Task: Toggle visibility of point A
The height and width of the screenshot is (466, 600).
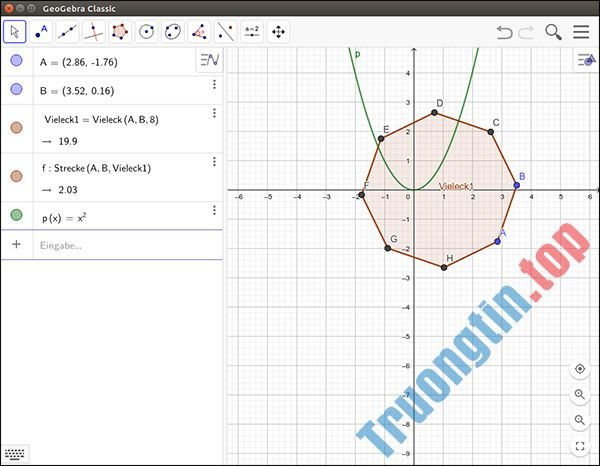Action: tap(16, 61)
